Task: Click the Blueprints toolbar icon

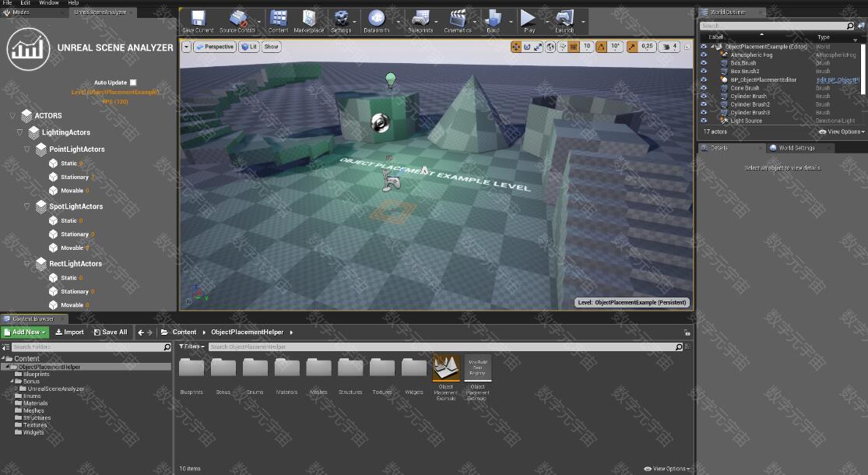Action: click(x=420, y=19)
